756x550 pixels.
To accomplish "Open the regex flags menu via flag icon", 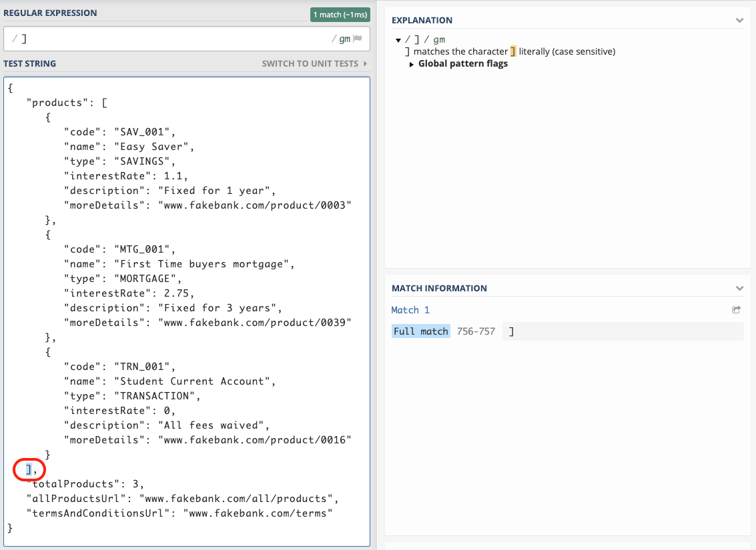I will pyautogui.click(x=358, y=39).
